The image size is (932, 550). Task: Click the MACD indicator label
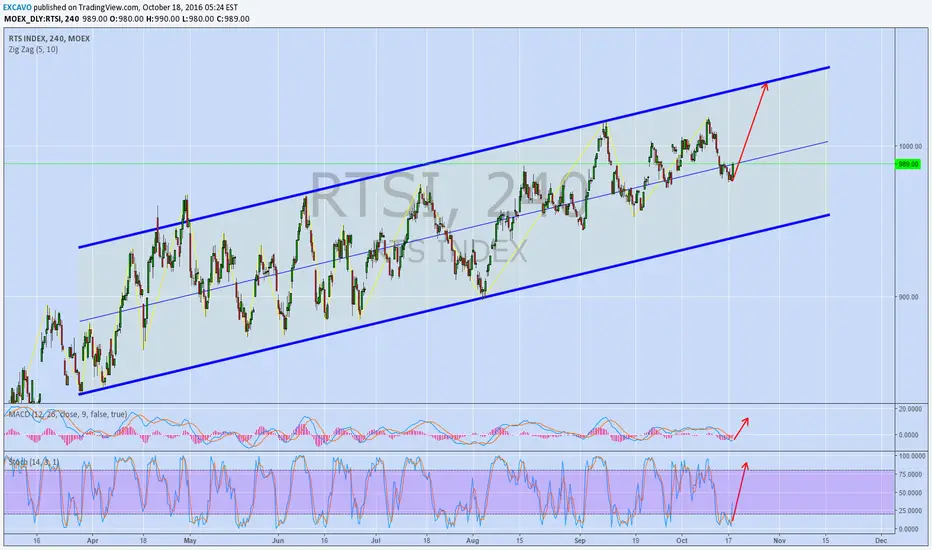coord(67,414)
